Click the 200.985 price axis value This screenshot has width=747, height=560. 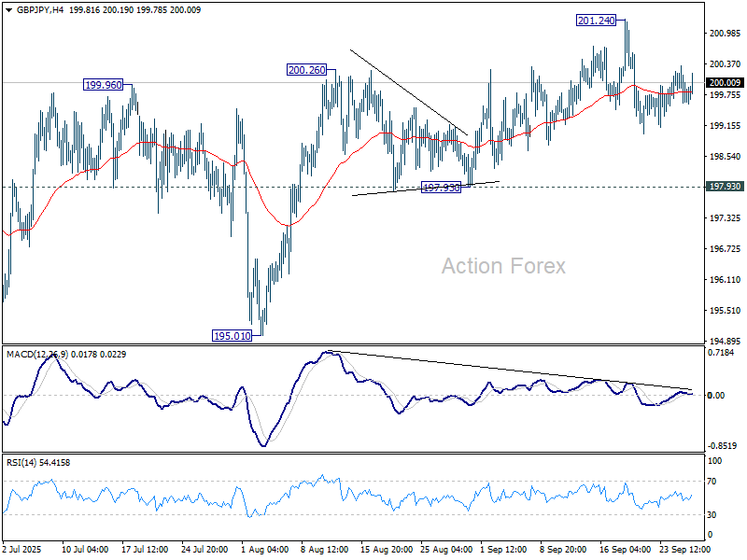pos(726,34)
